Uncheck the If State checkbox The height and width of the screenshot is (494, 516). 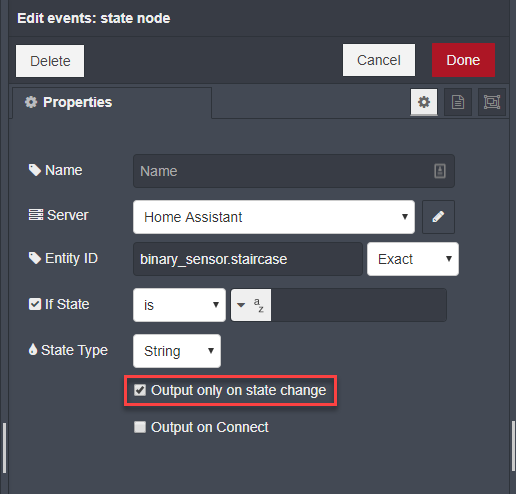[35, 304]
